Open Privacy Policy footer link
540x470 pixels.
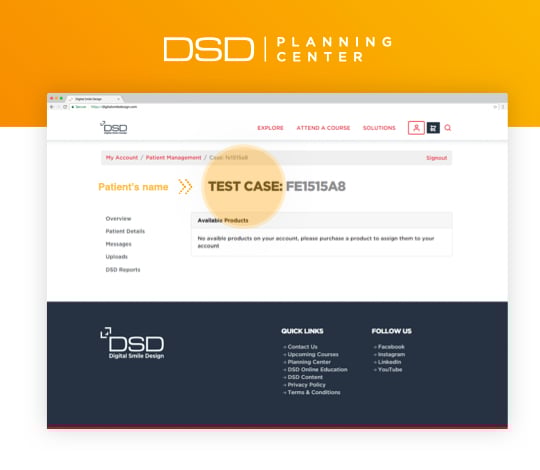(x=307, y=385)
